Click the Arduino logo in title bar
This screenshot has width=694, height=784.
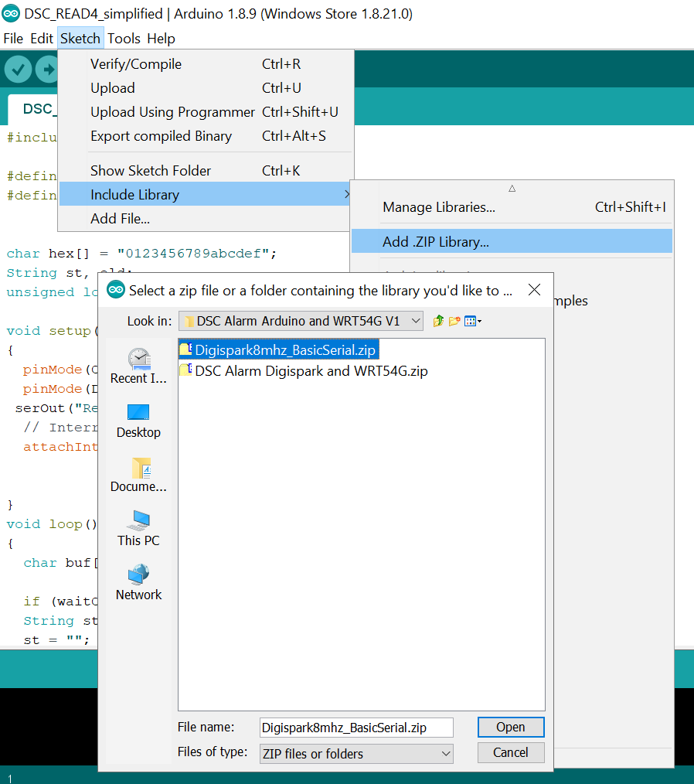11,13
